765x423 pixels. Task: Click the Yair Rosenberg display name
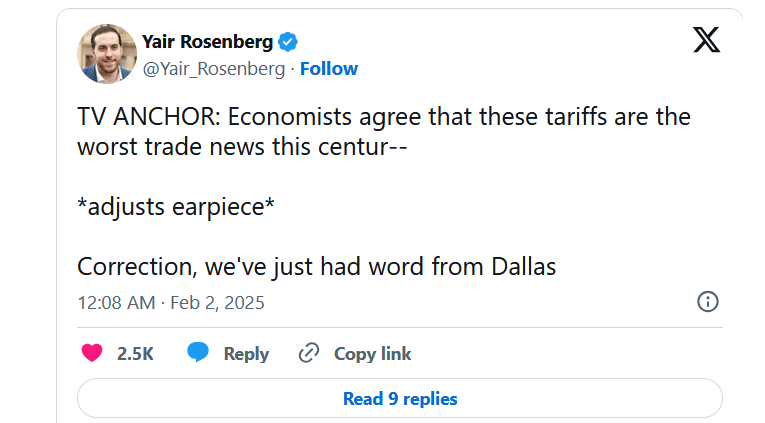pyautogui.click(x=209, y=41)
